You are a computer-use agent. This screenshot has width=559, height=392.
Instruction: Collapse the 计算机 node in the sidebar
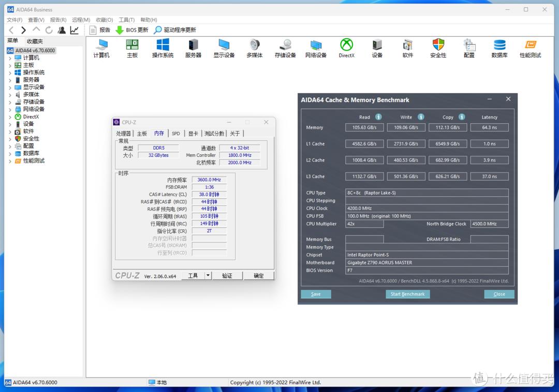pos(11,57)
